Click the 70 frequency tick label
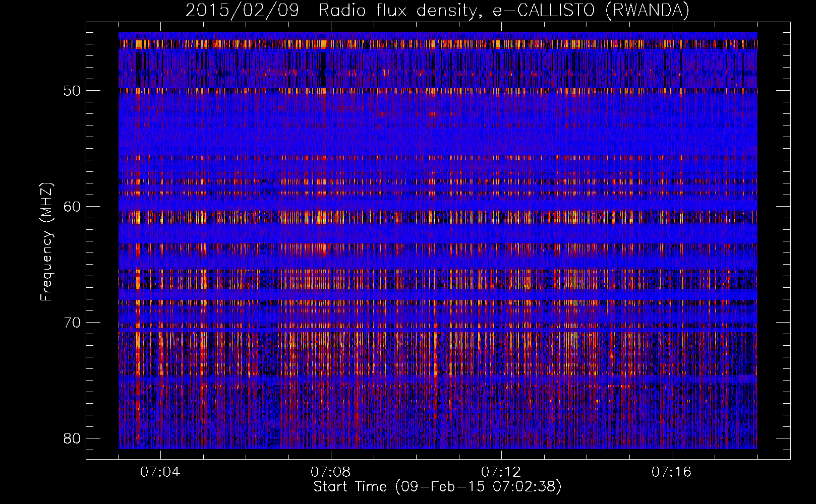The width and height of the screenshot is (816, 504). 72,322
